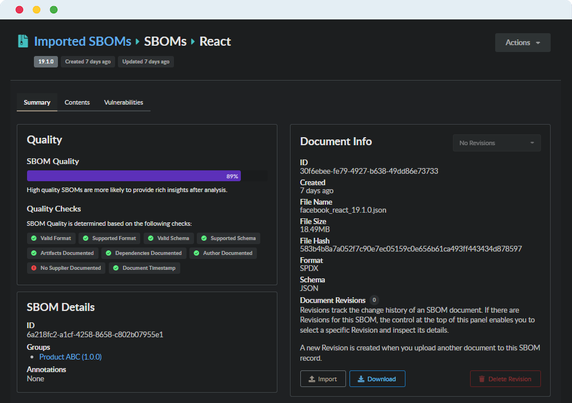Open the Product ABC (1.0.0) group link
The height and width of the screenshot is (403, 572).
[70, 357]
